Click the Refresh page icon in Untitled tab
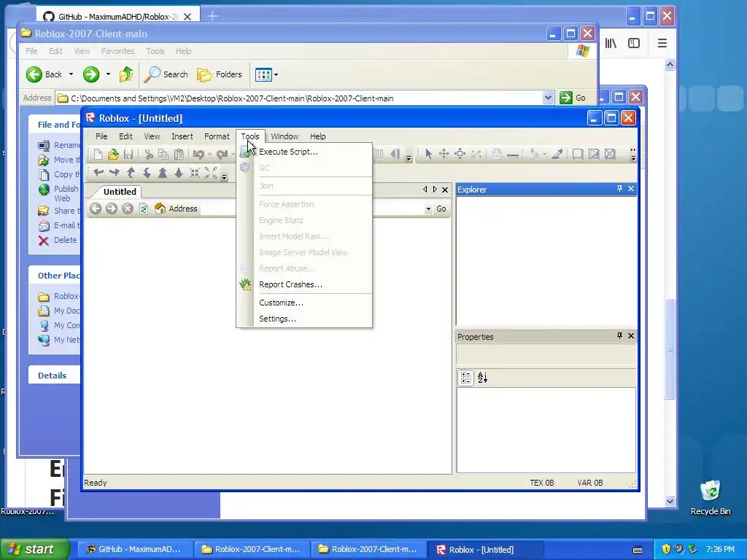This screenshot has height=560, width=747. coord(144,209)
